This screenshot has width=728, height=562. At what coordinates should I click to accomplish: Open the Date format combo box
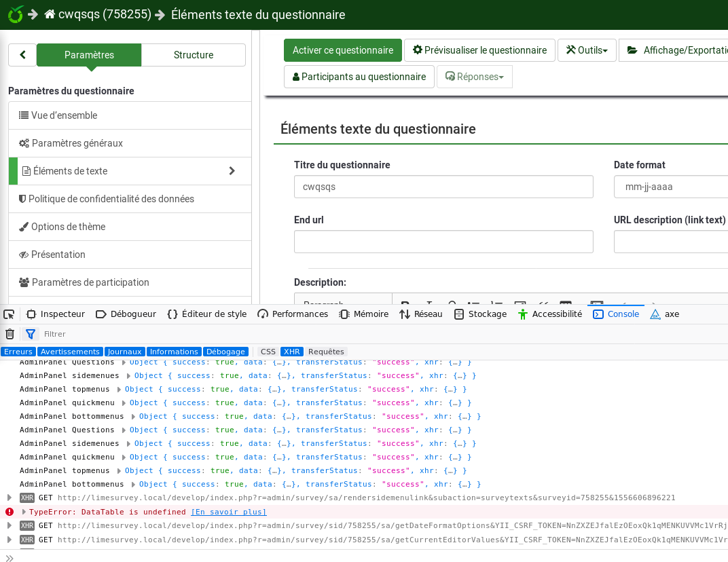671,187
